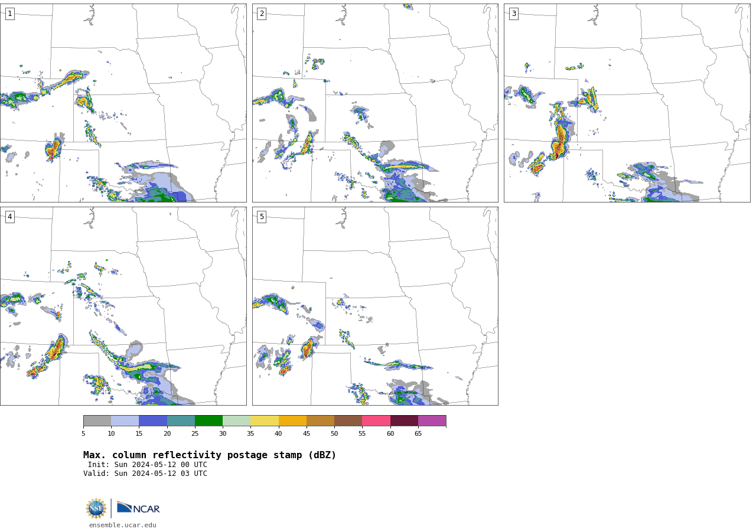Screen dimensions: 756x532
Task: Click the NCAR logo
Action: (138, 508)
